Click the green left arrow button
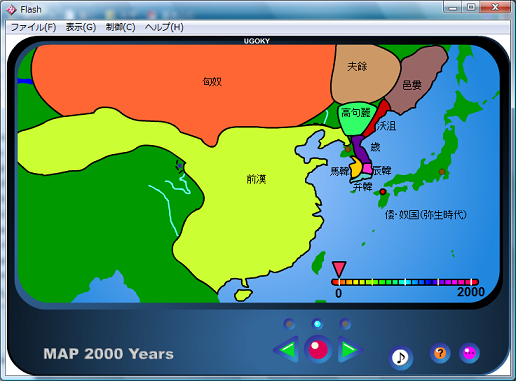The image size is (516, 381). click(287, 349)
